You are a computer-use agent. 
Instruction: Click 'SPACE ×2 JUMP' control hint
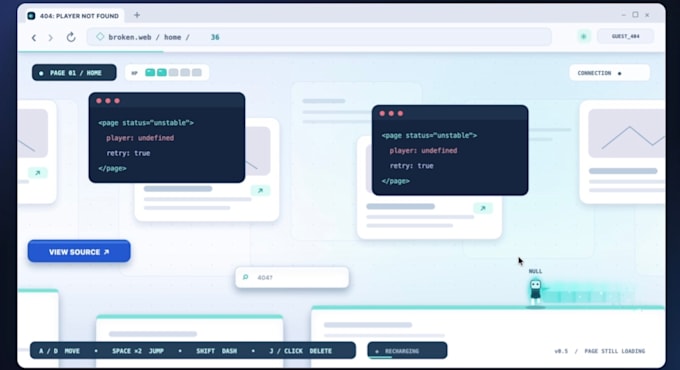coord(138,351)
